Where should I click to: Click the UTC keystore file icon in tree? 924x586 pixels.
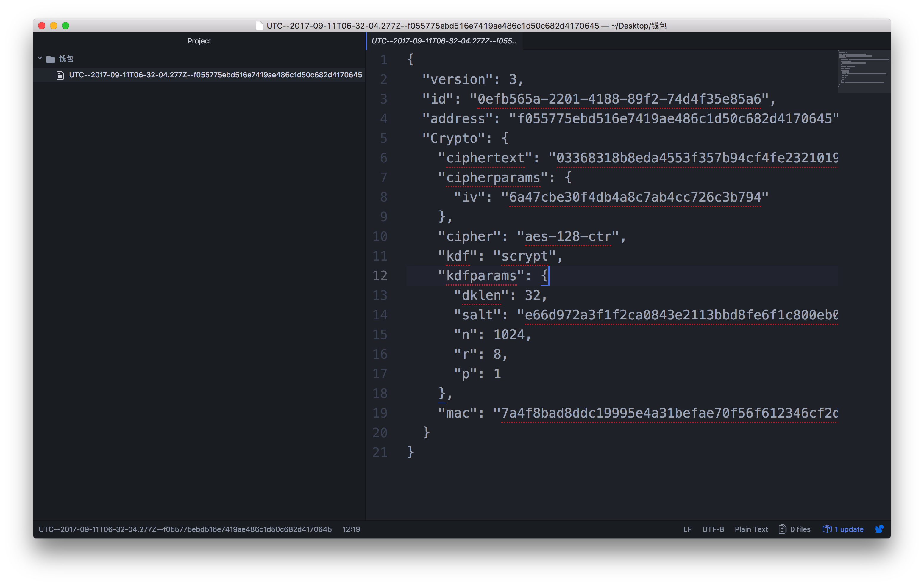coord(60,75)
